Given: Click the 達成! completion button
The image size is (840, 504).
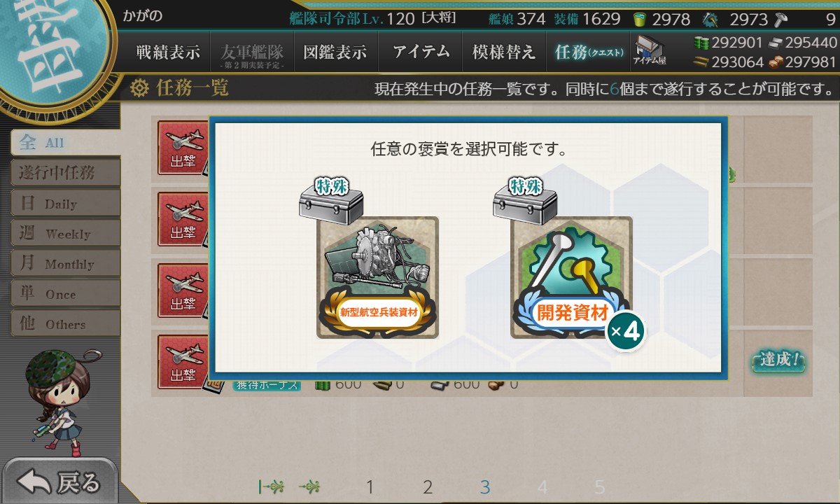Looking at the screenshot, I should point(778,360).
